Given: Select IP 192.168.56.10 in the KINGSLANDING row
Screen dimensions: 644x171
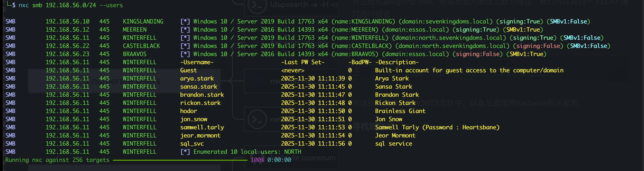Looking at the screenshot, I should [x=67, y=22].
